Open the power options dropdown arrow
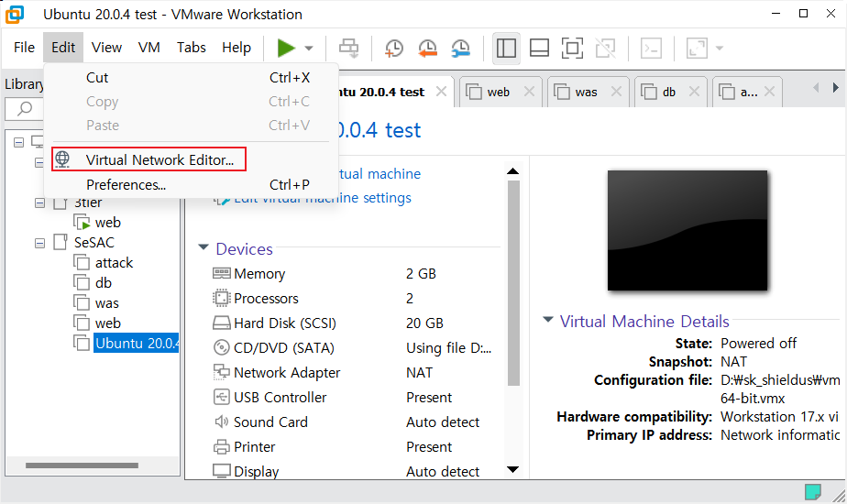Screen dimensions: 847x504 (x=309, y=48)
